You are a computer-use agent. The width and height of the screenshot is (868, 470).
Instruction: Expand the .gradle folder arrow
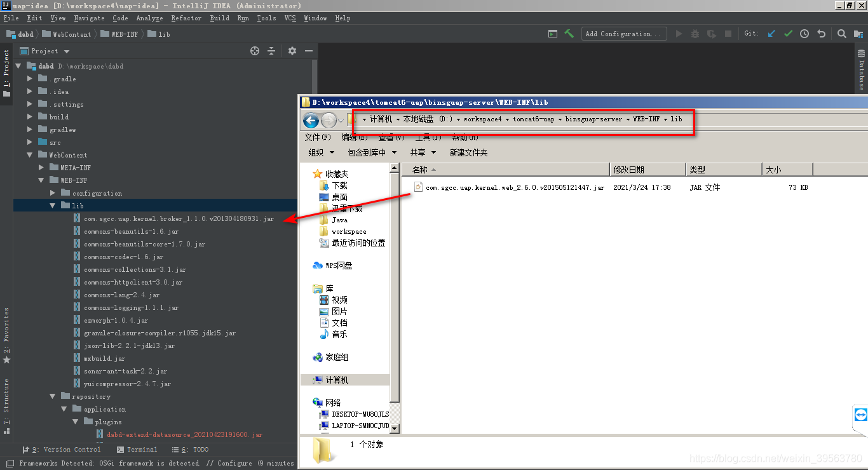pyautogui.click(x=30, y=79)
